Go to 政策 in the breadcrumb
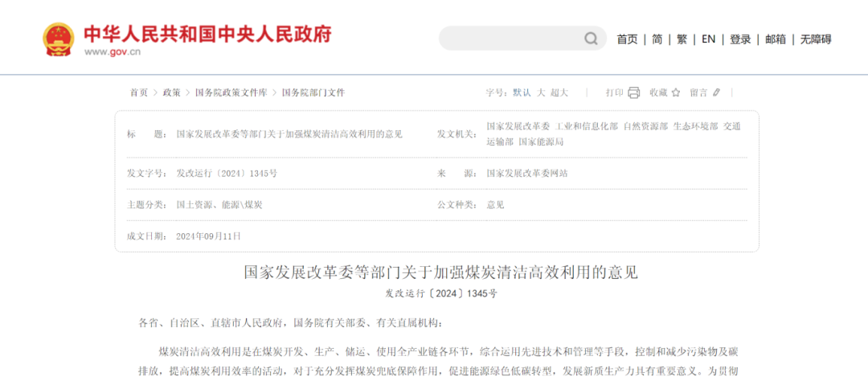Screen dimensions: 868x385 172,92
